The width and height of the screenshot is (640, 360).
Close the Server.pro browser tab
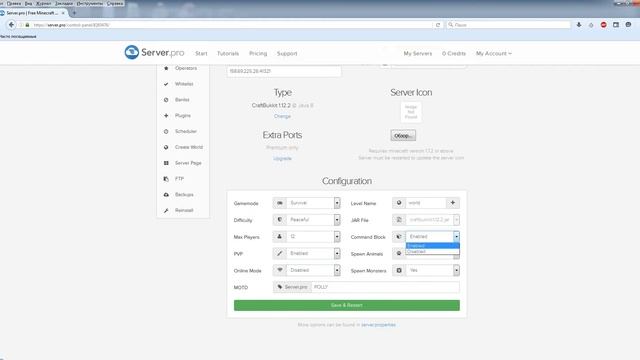point(63,13)
